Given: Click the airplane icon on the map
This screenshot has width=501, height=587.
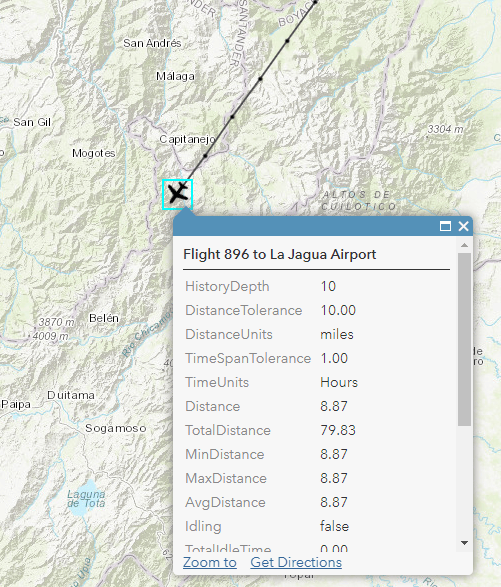Looking at the screenshot, I should coord(177,194).
